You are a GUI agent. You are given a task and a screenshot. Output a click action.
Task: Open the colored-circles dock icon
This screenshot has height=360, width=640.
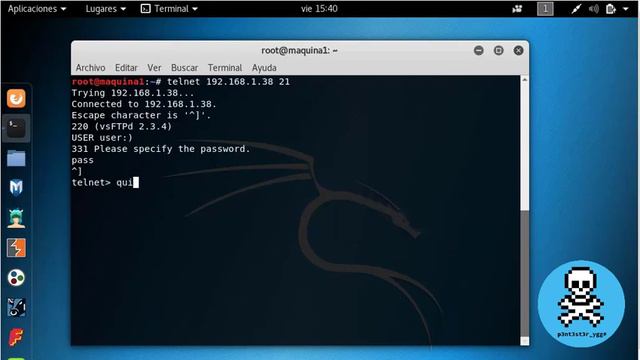pos(16,278)
